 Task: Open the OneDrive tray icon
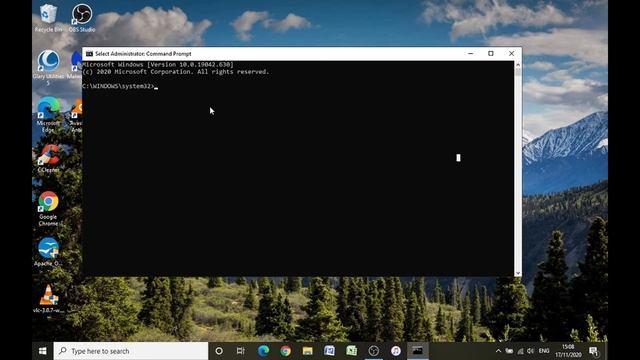[x=509, y=351]
